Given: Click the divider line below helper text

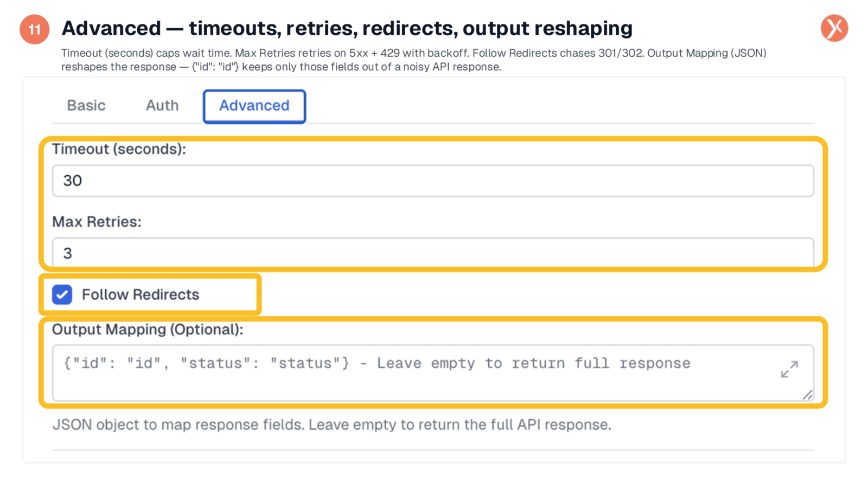Looking at the screenshot, I should coord(433,450).
